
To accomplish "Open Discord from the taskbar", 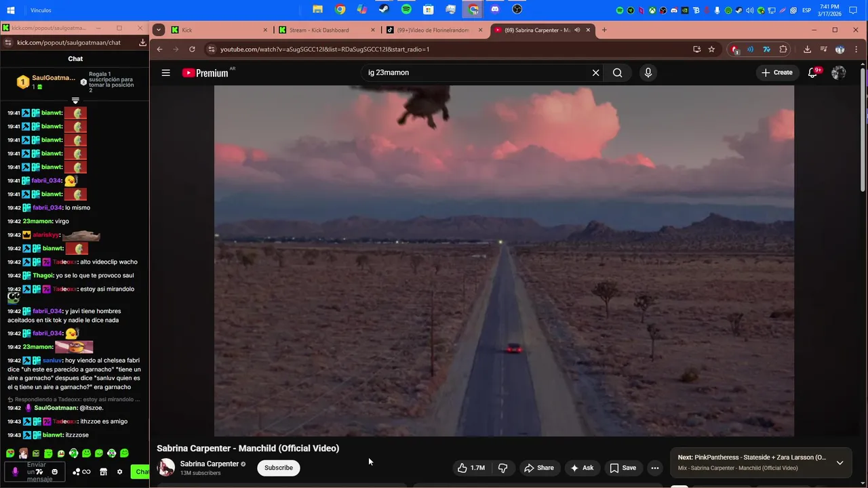I will tap(495, 9).
